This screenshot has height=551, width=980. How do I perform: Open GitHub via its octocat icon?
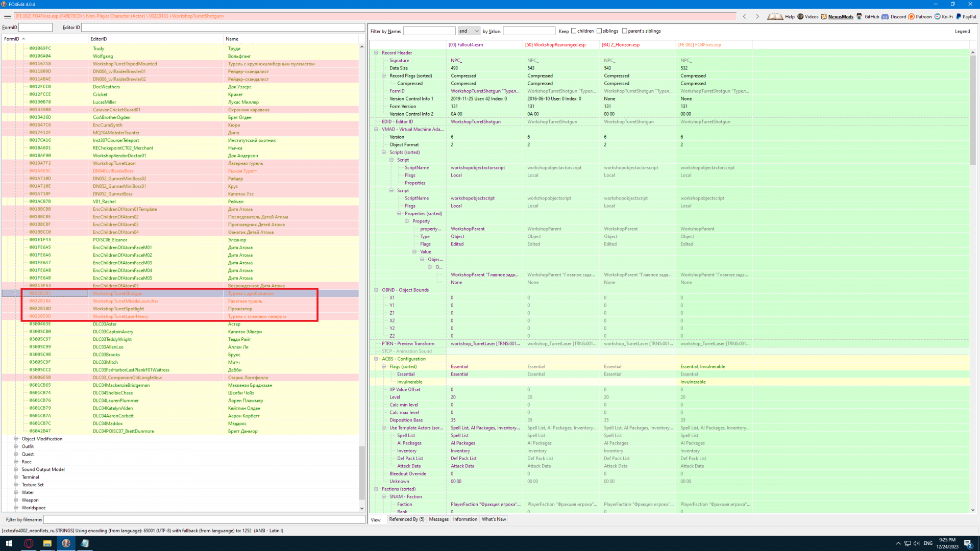tap(860, 16)
